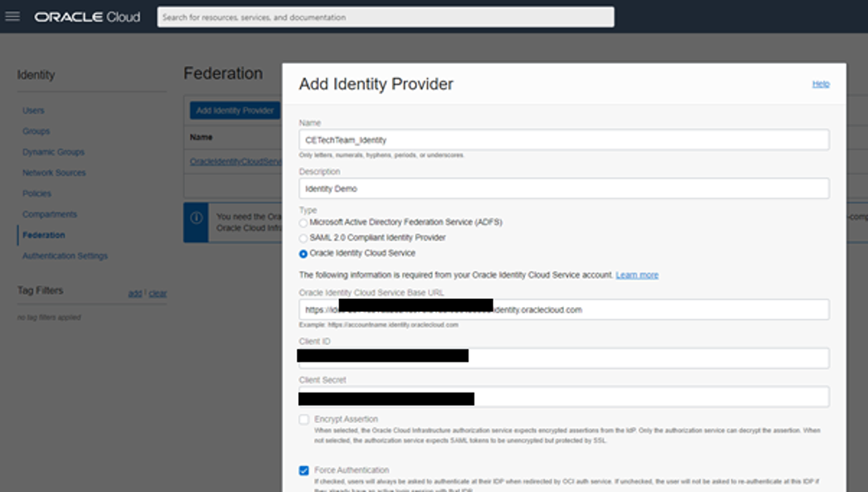Click the Learn more link
The height and width of the screenshot is (492, 868).
tap(637, 274)
